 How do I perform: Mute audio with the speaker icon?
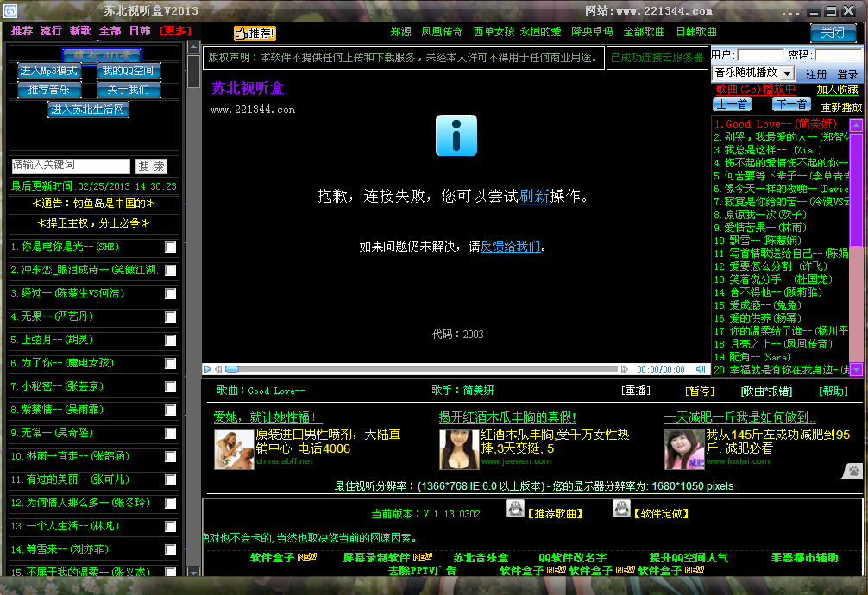[701, 369]
